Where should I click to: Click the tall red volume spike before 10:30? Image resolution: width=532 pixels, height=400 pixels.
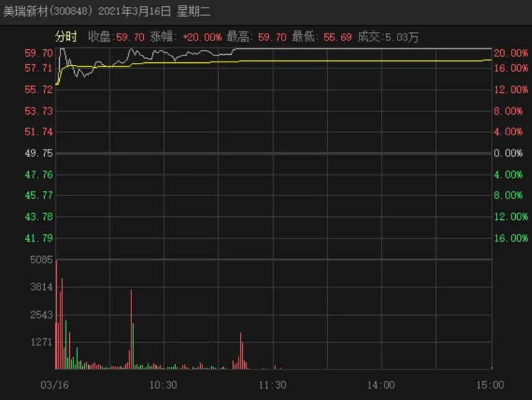pos(131,329)
